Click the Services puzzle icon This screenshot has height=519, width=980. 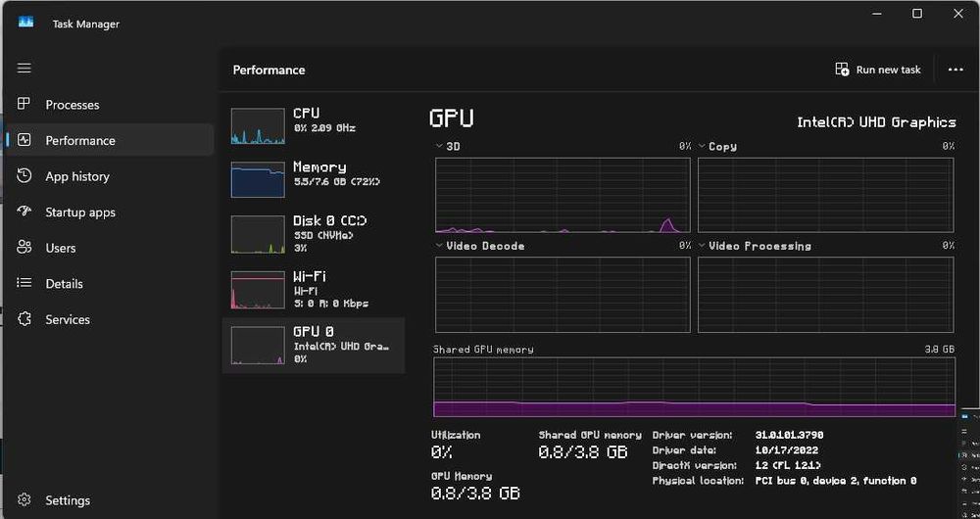pyautogui.click(x=24, y=318)
